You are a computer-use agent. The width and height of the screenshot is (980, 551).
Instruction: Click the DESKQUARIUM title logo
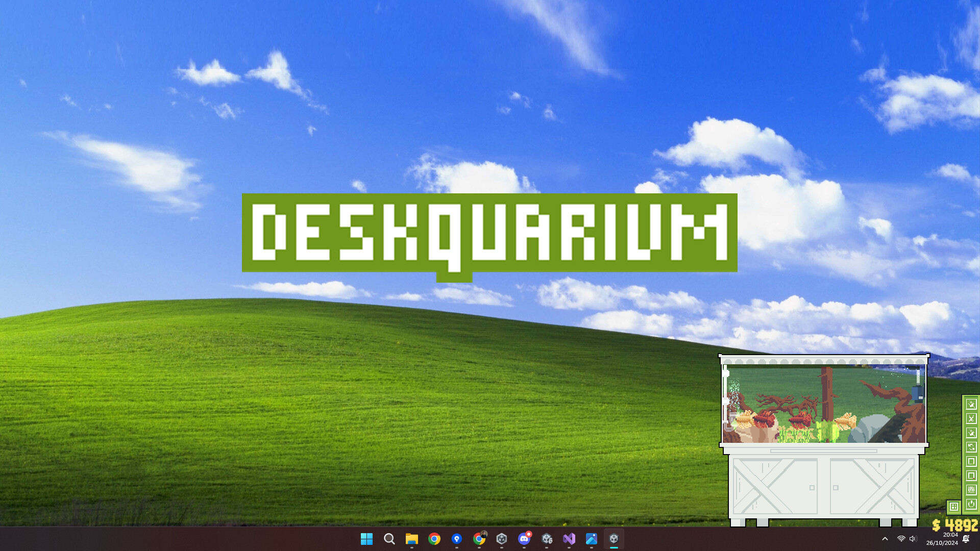tap(489, 233)
